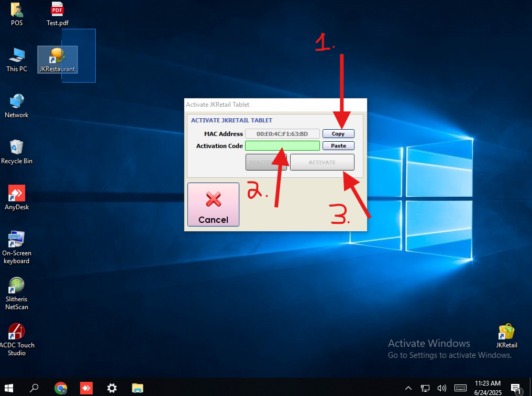
Task: Click the Activate JKRetail Tablet title bar
Action: tap(275, 105)
